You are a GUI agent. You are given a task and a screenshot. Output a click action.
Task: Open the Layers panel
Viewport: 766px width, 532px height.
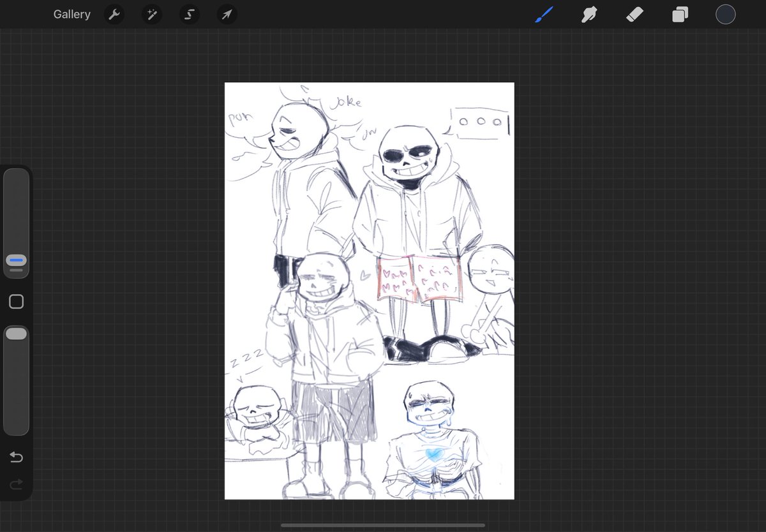pyautogui.click(x=680, y=14)
